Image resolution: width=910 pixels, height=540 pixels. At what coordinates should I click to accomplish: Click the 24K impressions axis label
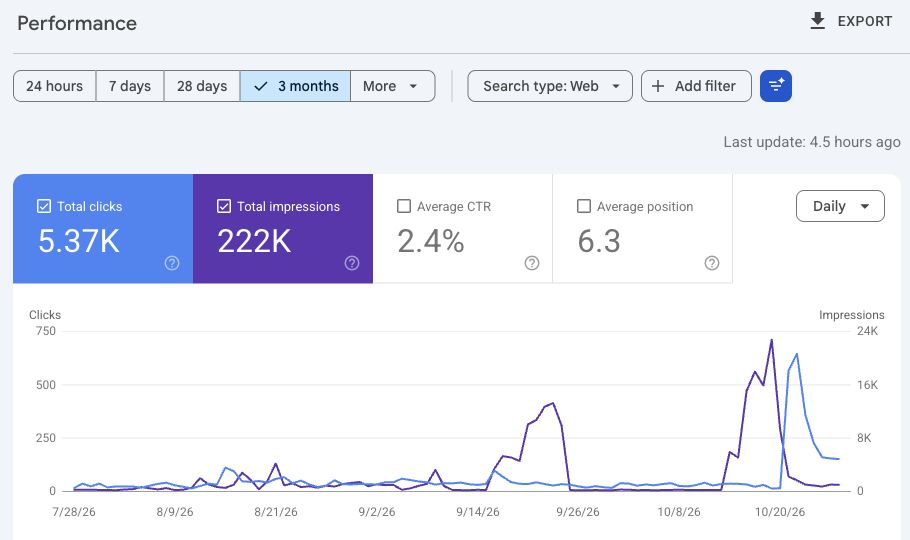pyautogui.click(x=868, y=331)
